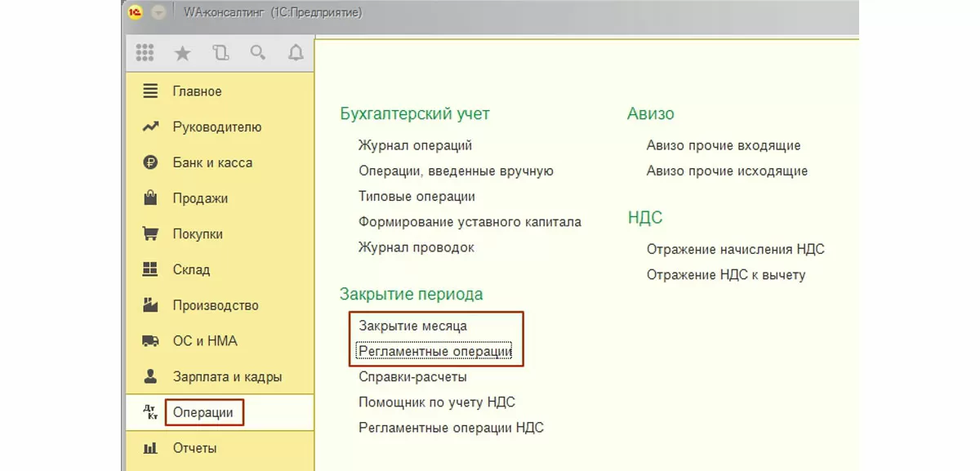Open Журнал проводок link

click(416, 247)
